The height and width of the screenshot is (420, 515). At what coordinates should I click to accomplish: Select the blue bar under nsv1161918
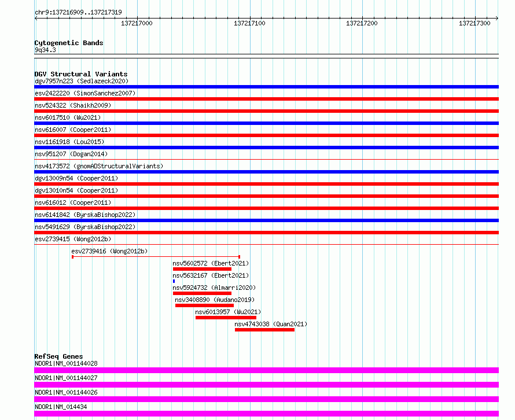[x=266, y=148]
